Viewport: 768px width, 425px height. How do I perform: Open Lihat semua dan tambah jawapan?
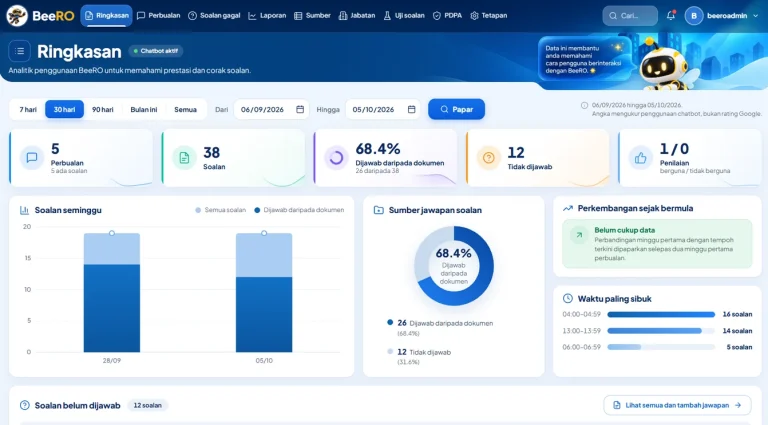pos(677,405)
